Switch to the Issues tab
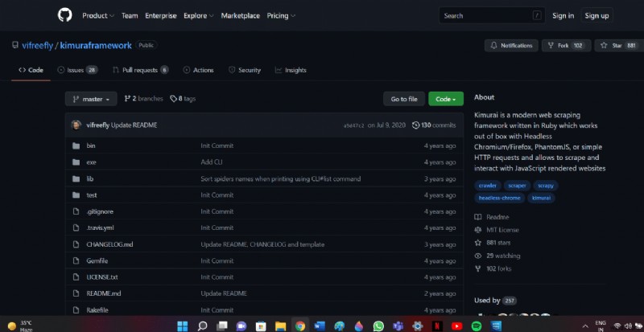Image resolution: width=644 pixels, height=332 pixels. pyautogui.click(x=76, y=70)
